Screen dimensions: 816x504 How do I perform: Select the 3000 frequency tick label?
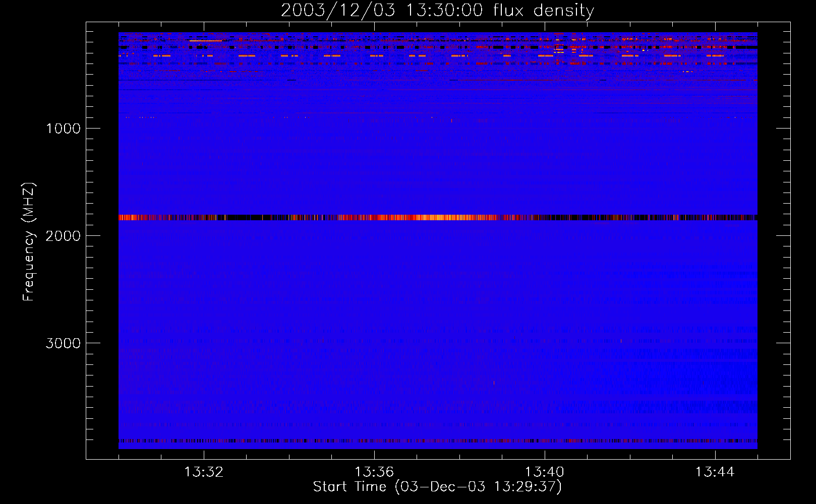63,343
